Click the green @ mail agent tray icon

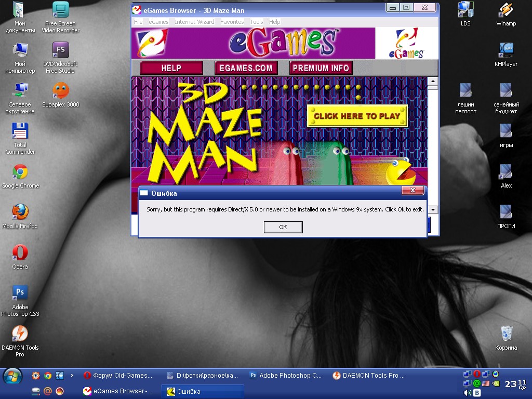point(477,383)
